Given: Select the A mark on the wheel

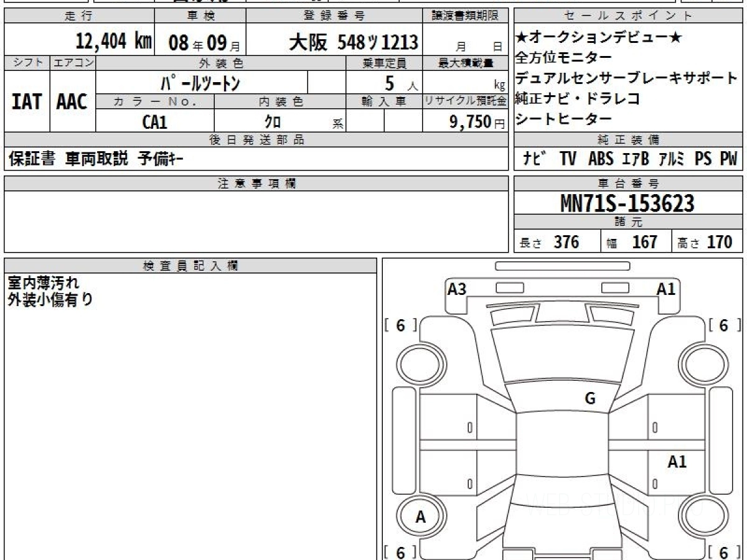Looking at the screenshot, I should coord(420,516).
